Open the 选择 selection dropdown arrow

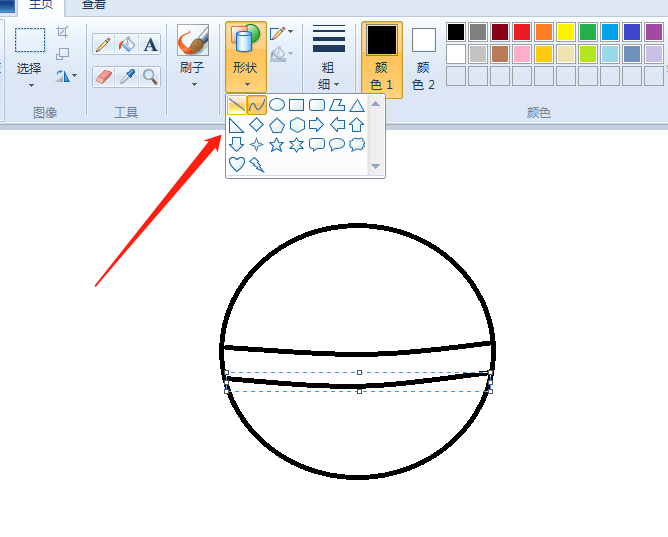coord(31,86)
